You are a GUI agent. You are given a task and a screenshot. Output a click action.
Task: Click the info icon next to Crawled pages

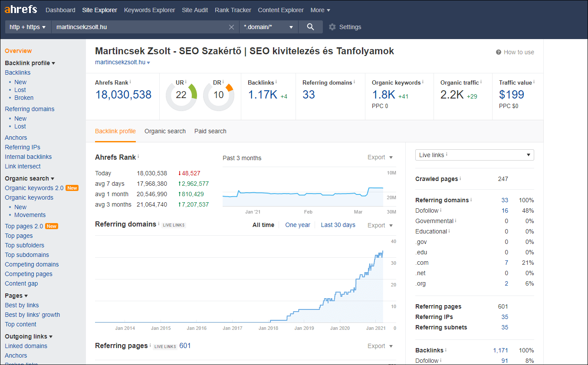(x=460, y=178)
